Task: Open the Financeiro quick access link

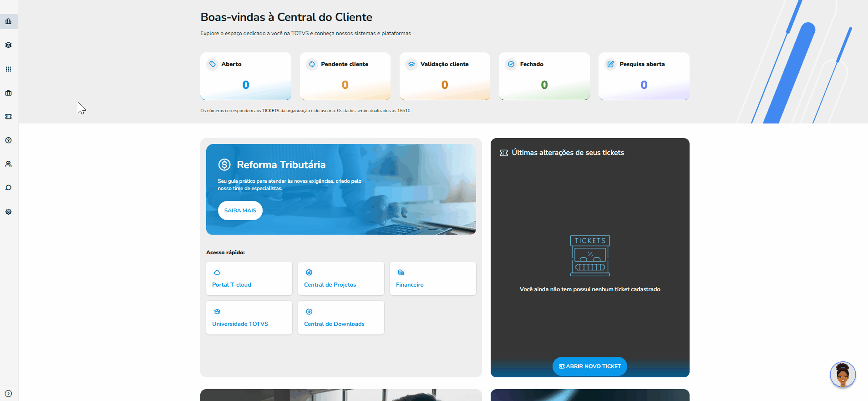Action: (x=410, y=285)
